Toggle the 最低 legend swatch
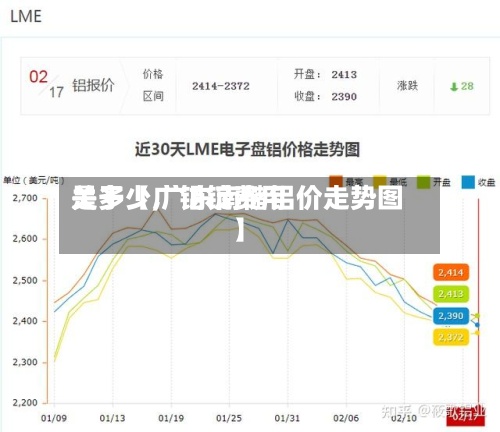This screenshot has width=500, height=432. [x=380, y=182]
